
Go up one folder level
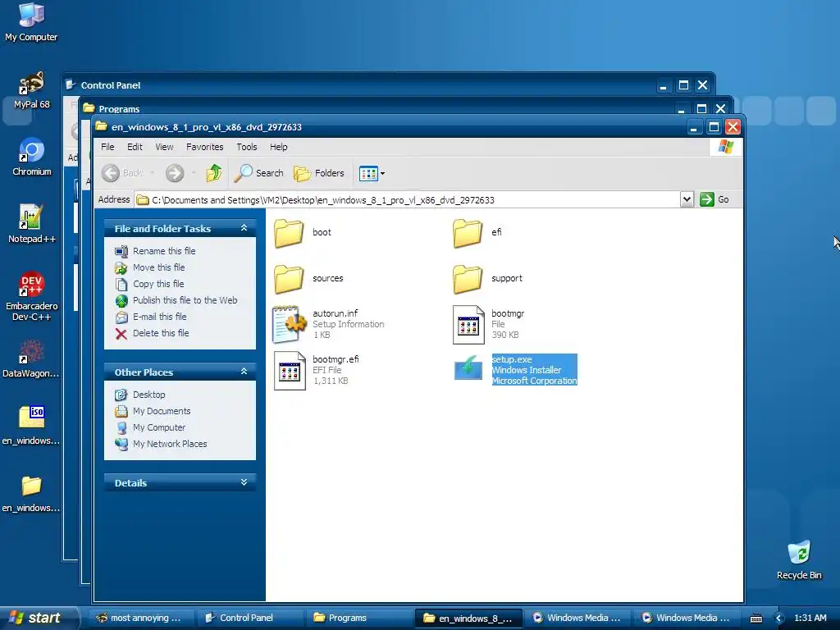(x=214, y=173)
